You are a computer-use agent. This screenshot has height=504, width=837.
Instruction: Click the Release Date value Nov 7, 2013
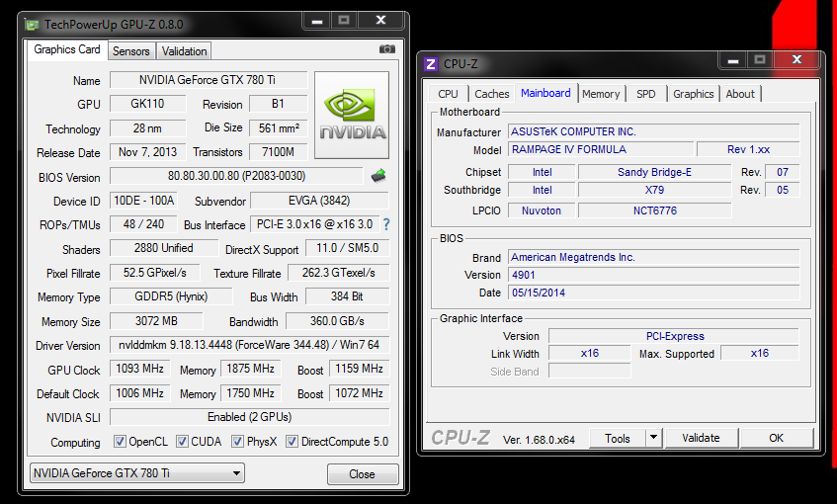coord(148,152)
